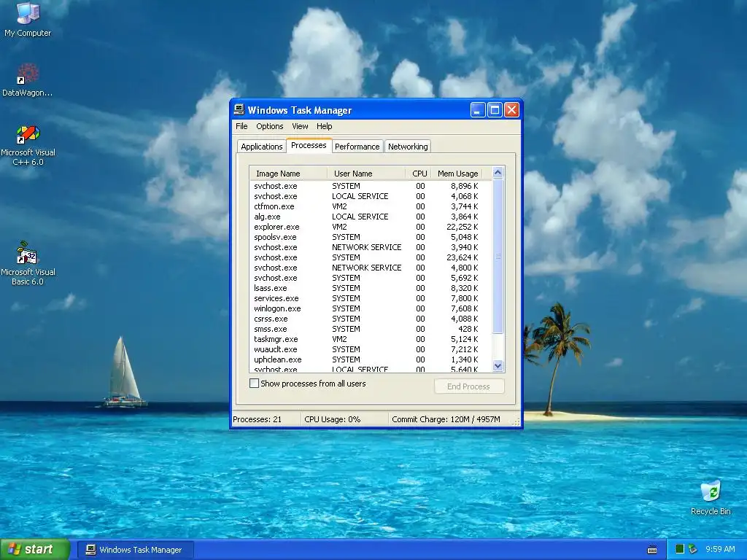Image resolution: width=747 pixels, height=560 pixels.
Task: Maximize the Windows Task Manager window
Action: click(495, 110)
